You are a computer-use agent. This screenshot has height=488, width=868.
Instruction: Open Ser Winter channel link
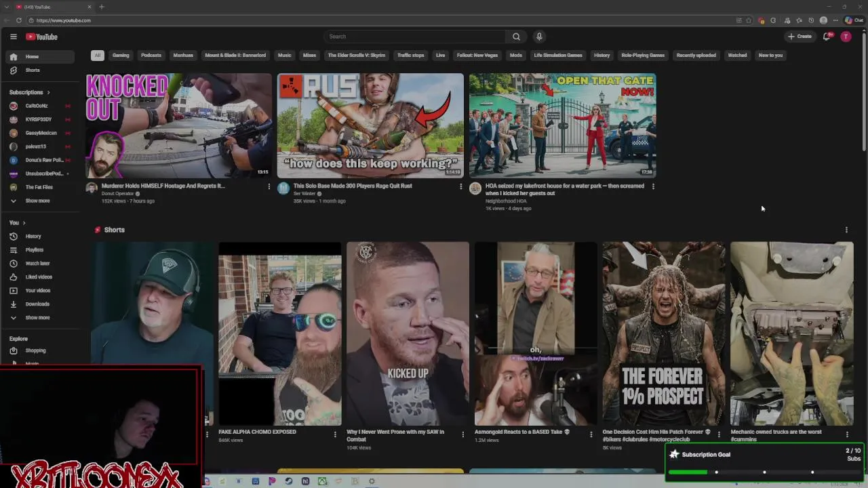point(304,194)
